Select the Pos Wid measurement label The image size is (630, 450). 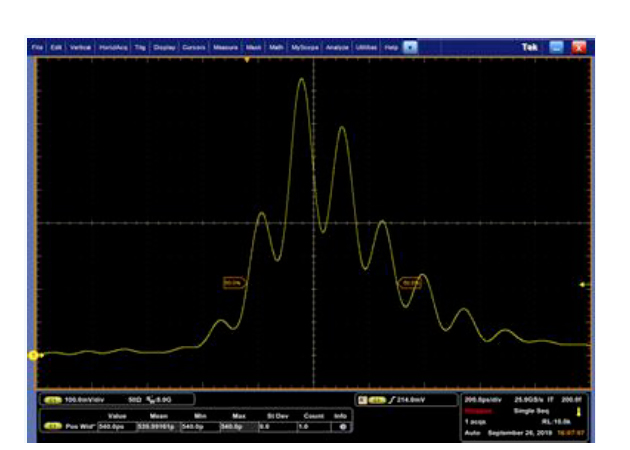pos(80,426)
